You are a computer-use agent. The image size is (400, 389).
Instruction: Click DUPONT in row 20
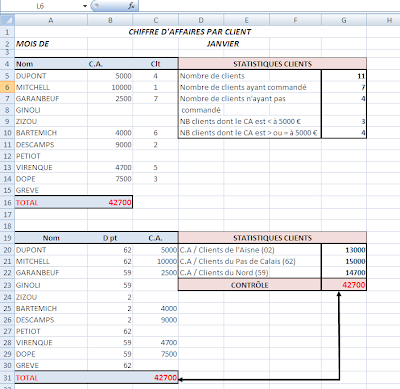coord(31,250)
